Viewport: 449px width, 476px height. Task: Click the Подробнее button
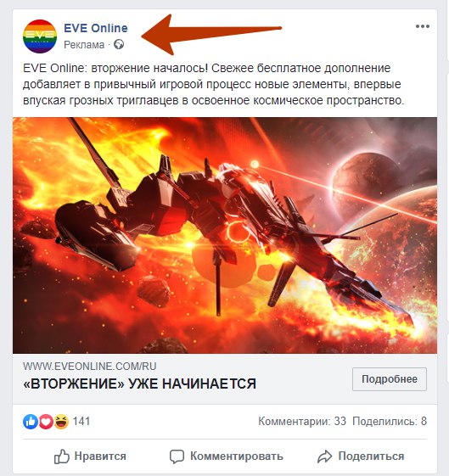pos(390,379)
